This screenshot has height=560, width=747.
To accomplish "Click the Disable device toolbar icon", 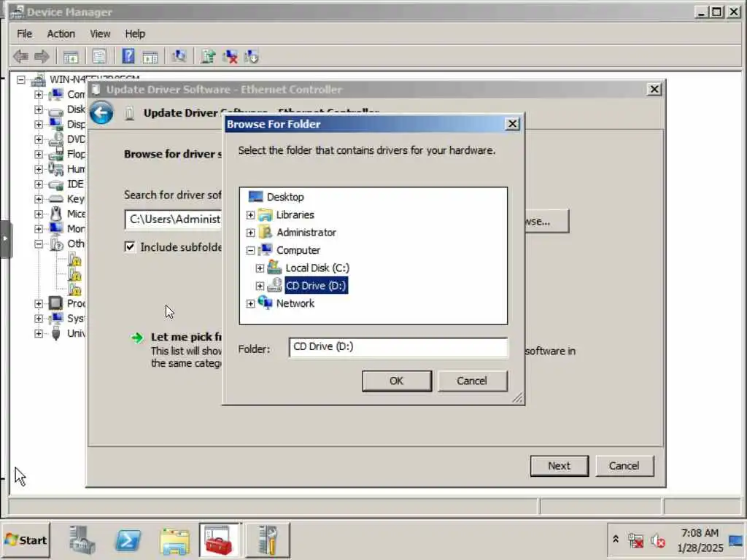I will [251, 56].
